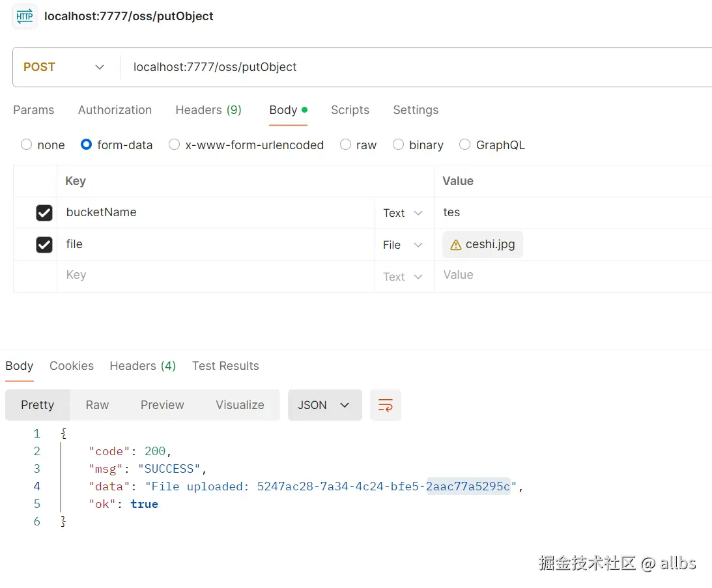Select the response Body tab
712x588 pixels.
tap(19, 366)
